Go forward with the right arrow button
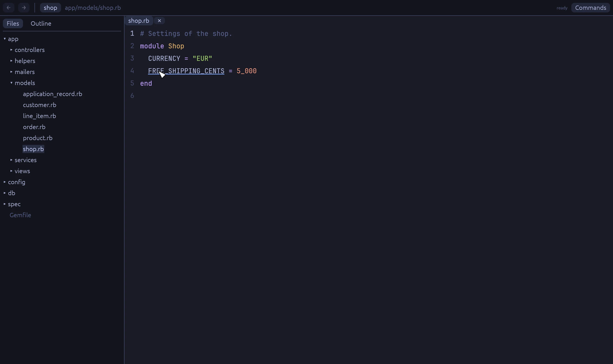Viewport: 613px width, 364px height. tap(24, 8)
